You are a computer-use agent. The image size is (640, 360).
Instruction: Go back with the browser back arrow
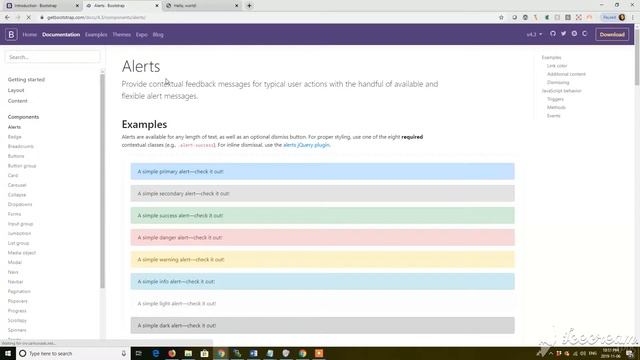(7, 17)
